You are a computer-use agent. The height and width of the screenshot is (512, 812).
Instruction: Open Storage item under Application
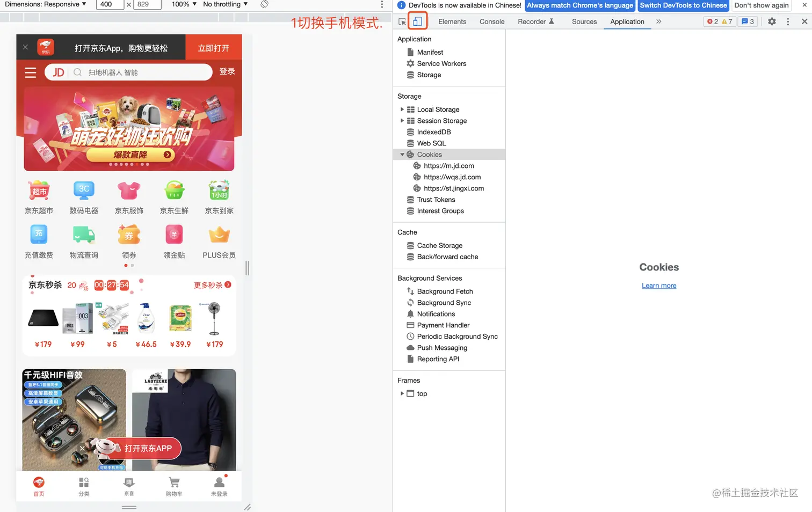tap(429, 75)
